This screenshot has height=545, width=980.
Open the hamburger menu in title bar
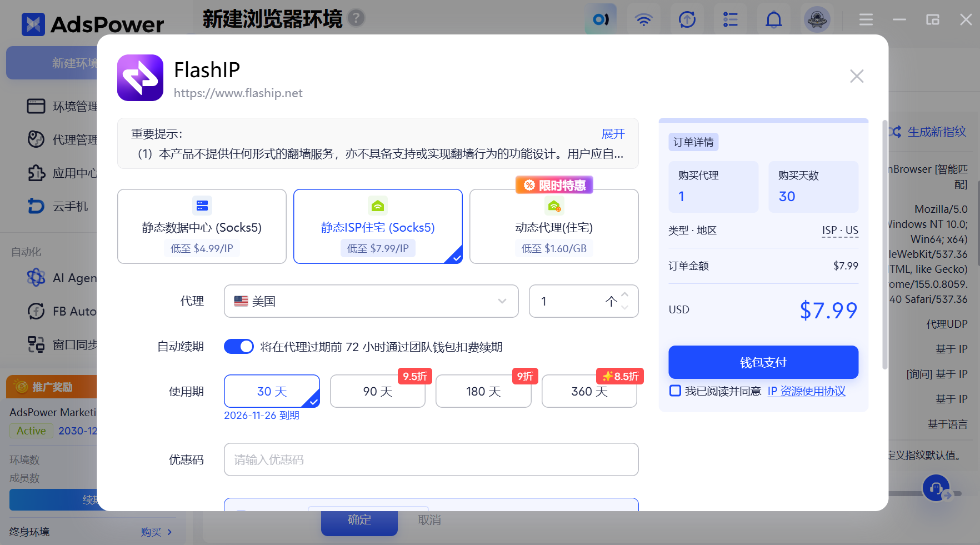tap(866, 20)
